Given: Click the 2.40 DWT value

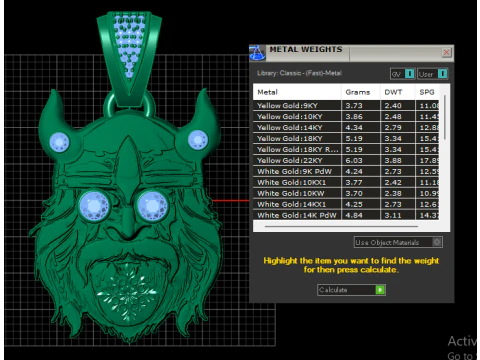Looking at the screenshot, I should click(393, 106).
